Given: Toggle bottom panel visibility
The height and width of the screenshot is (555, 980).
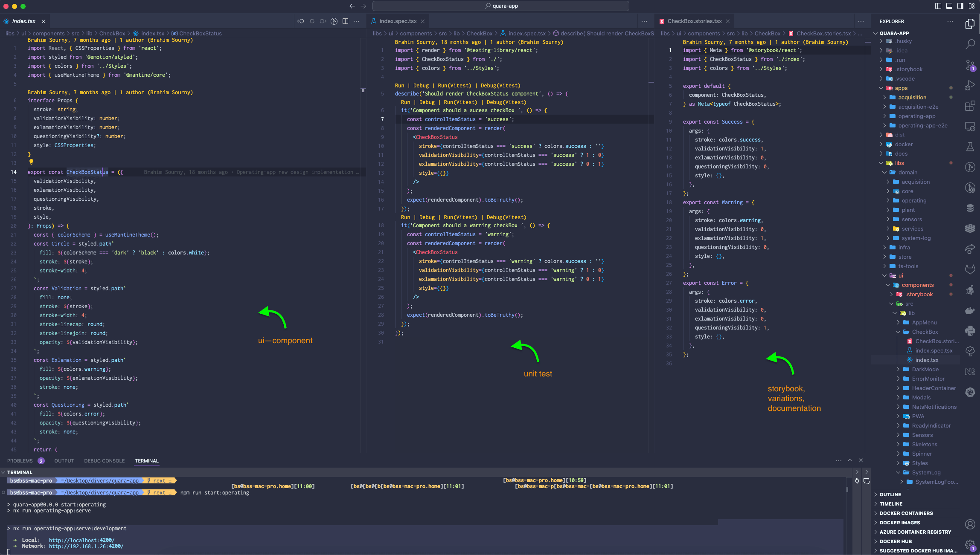Looking at the screenshot, I should point(949,6).
